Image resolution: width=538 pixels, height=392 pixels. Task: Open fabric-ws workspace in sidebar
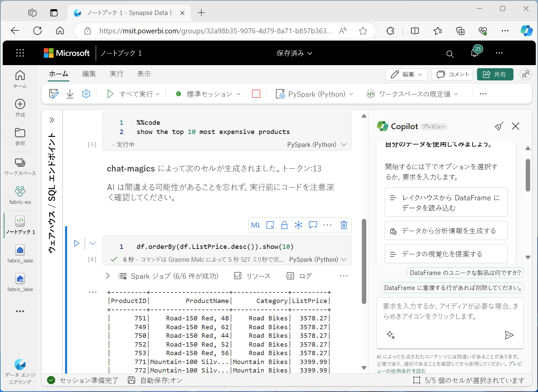click(x=20, y=195)
